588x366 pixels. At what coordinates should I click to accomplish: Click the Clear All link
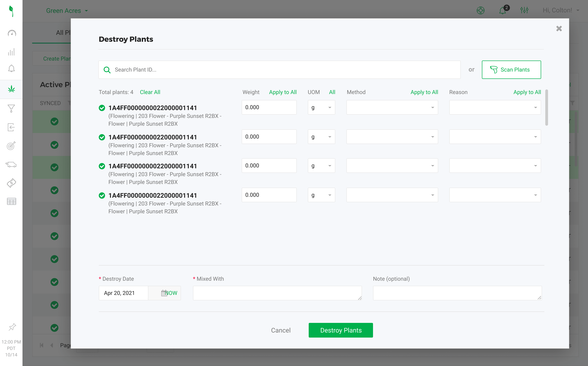(150, 92)
